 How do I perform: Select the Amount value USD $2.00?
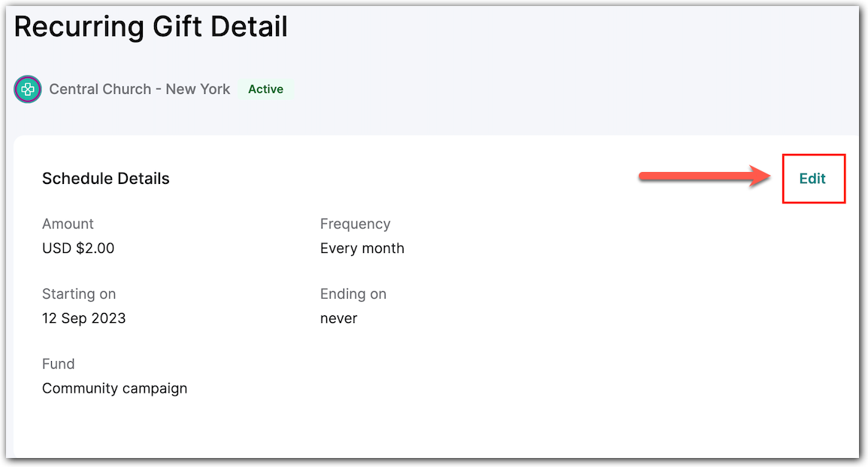coord(77,248)
